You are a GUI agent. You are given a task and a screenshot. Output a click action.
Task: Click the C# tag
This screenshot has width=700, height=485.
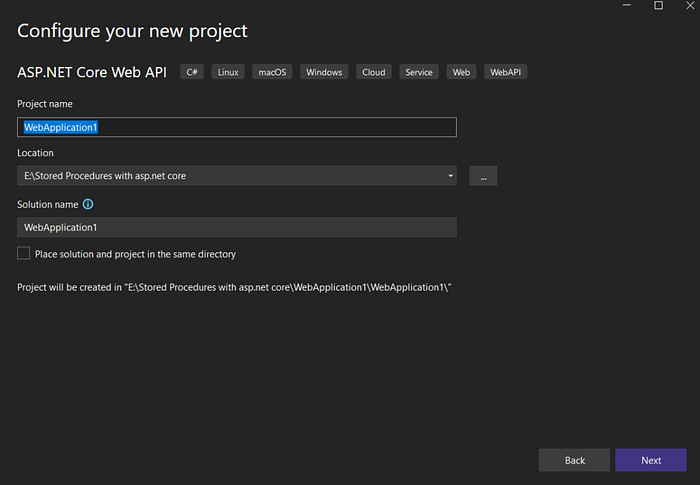pos(192,72)
